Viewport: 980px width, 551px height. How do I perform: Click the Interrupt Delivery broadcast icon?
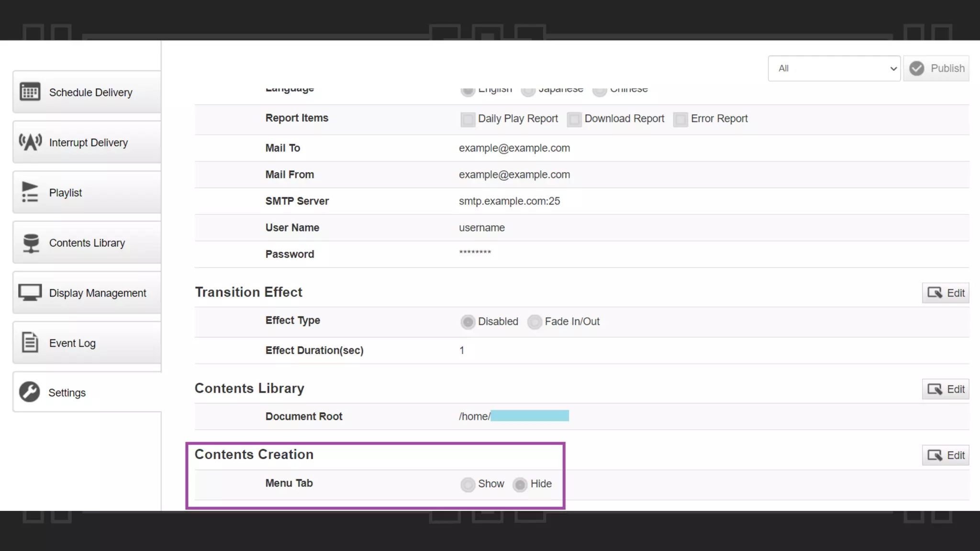point(30,142)
